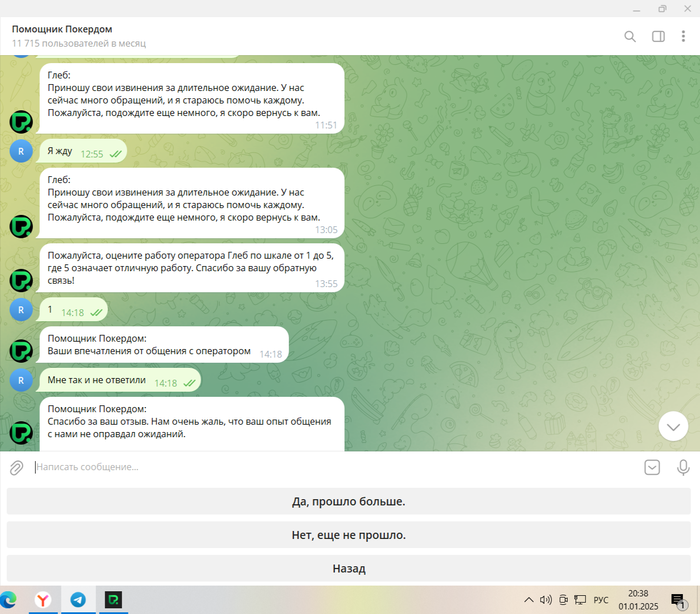
Task: Open bot avatar beside 'Ваши впечатления' message
Action: point(21,351)
